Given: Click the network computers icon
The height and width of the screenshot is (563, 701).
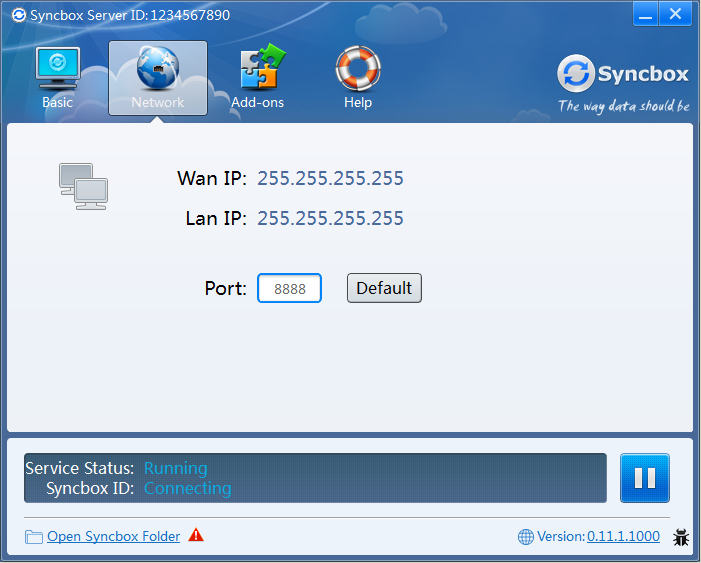Looking at the screenshot, I should pos(83,186).
